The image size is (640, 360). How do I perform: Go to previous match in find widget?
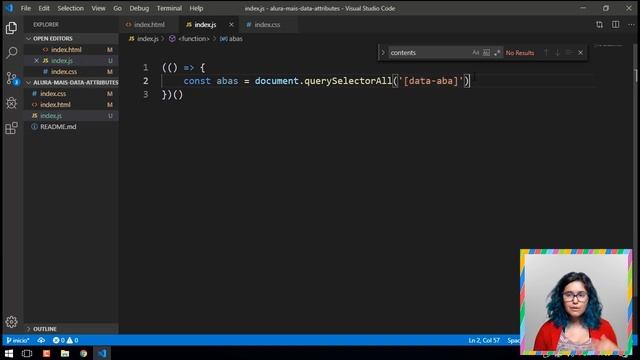546,53
